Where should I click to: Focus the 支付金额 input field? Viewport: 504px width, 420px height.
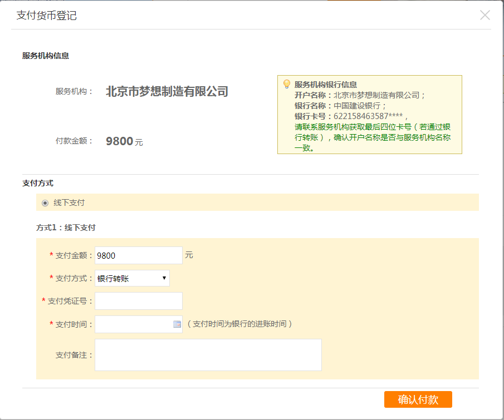pos(139,255)
